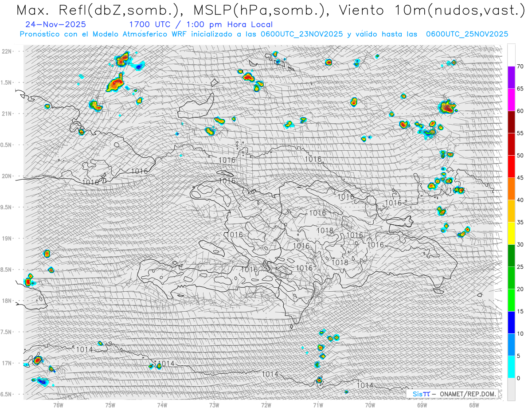The image size is (532, 411).
Task: Click the color bar value "60"
Action: [520, 111]
